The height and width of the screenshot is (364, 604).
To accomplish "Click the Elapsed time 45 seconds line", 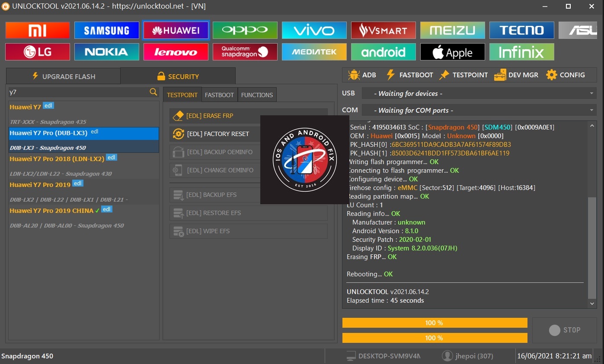I will tap(385, 301).
